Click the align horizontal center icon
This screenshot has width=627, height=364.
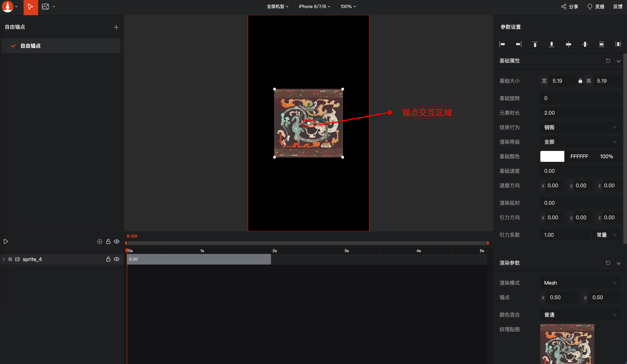coord(568,44)
